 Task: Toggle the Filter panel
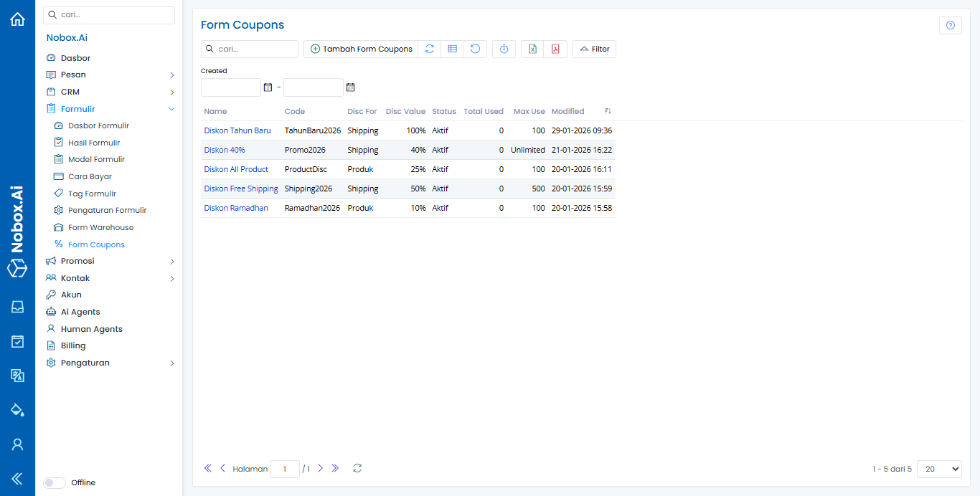point(594,49)
